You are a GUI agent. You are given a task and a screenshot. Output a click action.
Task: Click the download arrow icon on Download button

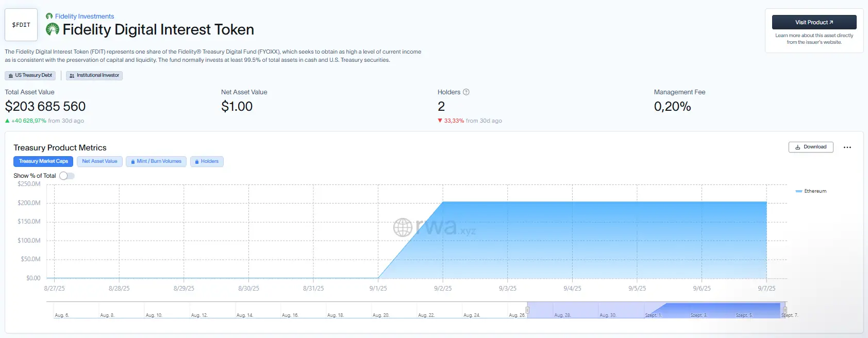click(x=798, y=147)
